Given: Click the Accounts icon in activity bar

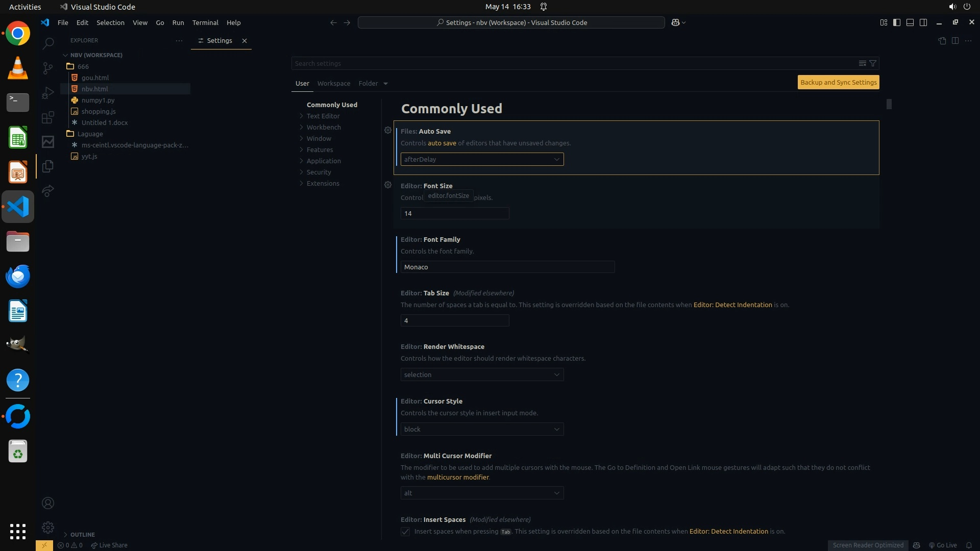Looking at the screenshot, I should [48, 503].
